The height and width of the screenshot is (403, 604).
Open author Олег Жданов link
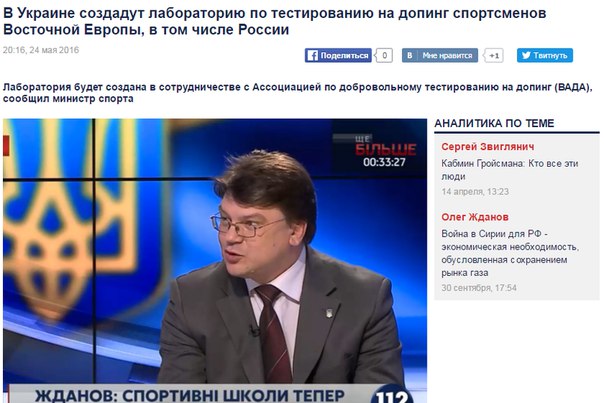[475, 217]
